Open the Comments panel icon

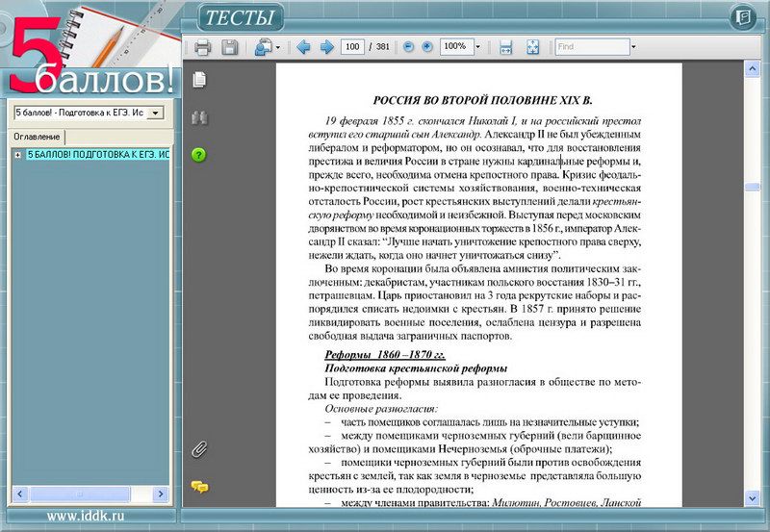pyautogui.click(x=199, y=488)
